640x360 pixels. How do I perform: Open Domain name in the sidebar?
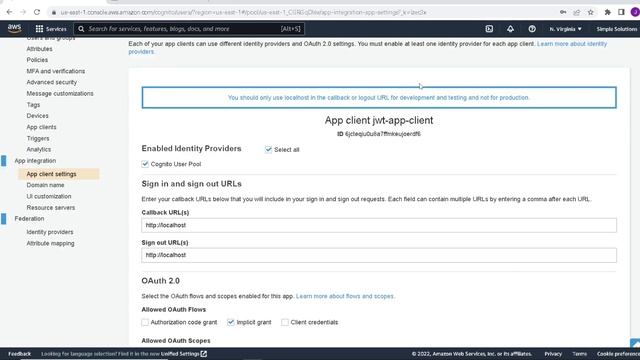click(45, 185)
